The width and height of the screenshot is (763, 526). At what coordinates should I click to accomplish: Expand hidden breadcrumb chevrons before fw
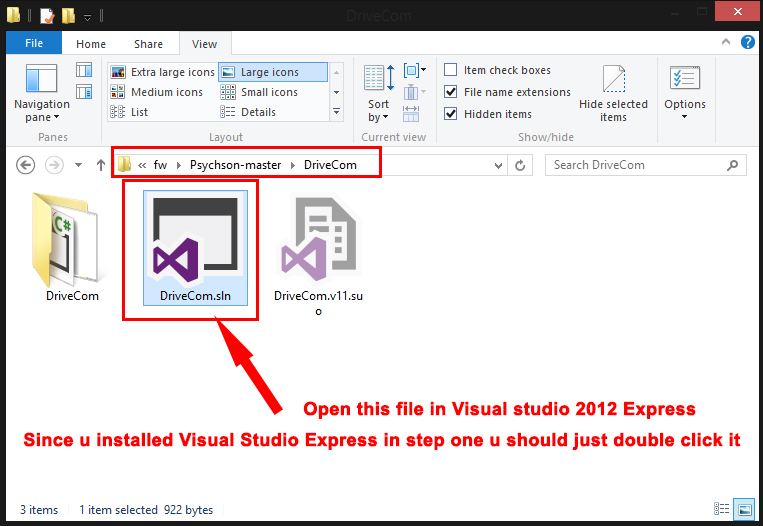[142, 165]
